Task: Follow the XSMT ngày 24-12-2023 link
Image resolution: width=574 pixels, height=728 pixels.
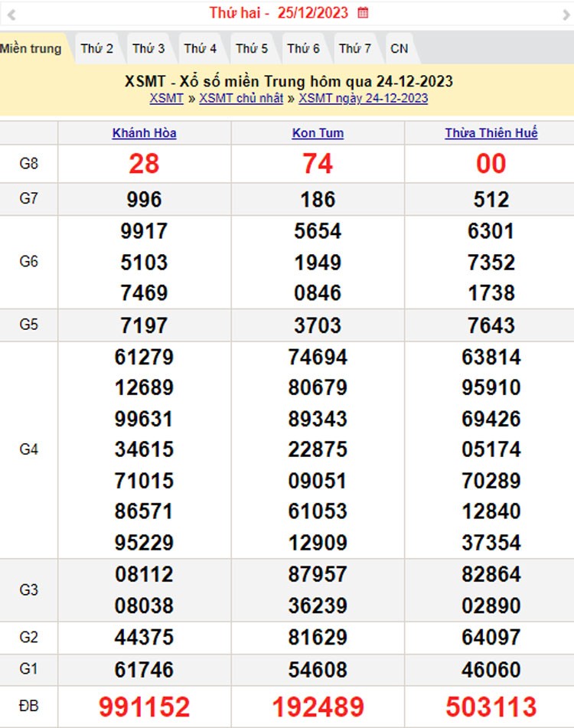Action: tap(363, 99)
